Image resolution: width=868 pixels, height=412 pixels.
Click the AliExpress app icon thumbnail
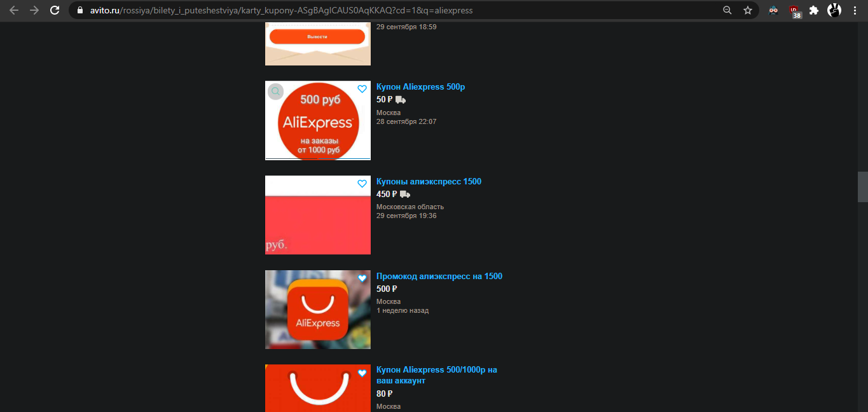[318, 310]
